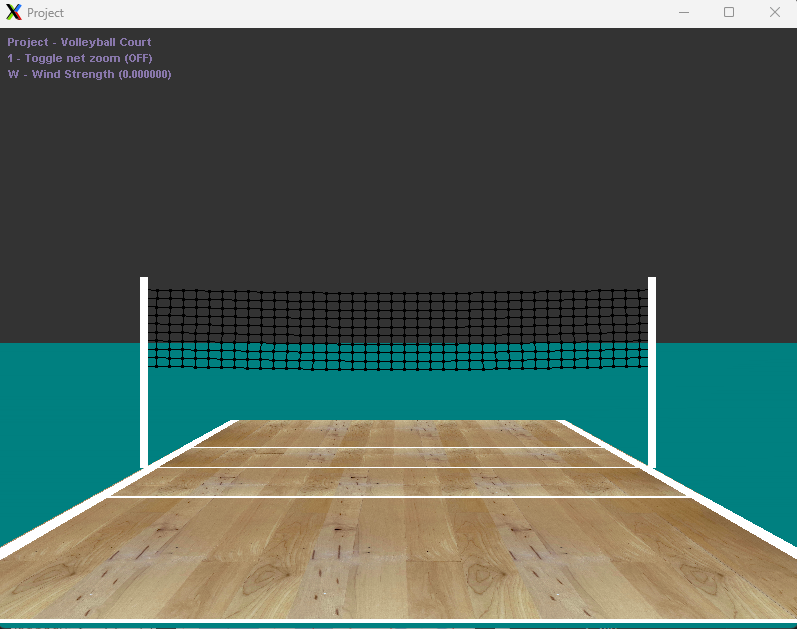The height and width of the screenshot is (629, 797).
Task: Click the X app icon in title bar
Action: point(14,13)
